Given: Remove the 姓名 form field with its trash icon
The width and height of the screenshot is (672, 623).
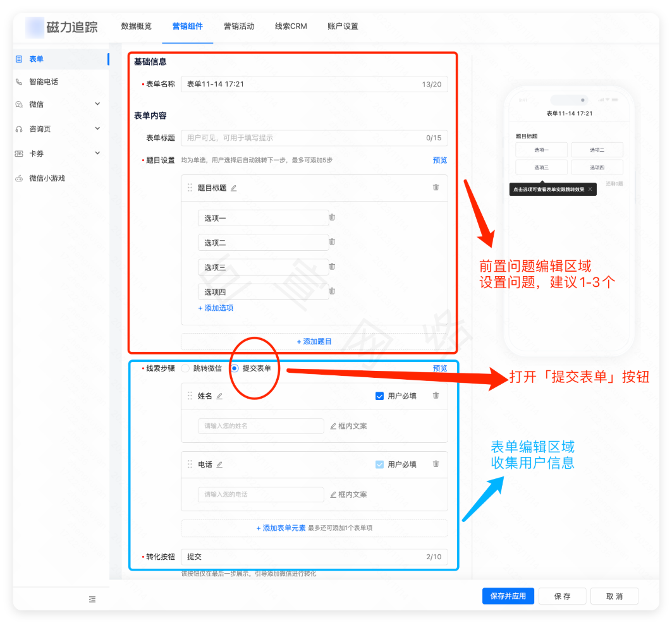Looking at the screenshot, I should (x=435, y=395).
